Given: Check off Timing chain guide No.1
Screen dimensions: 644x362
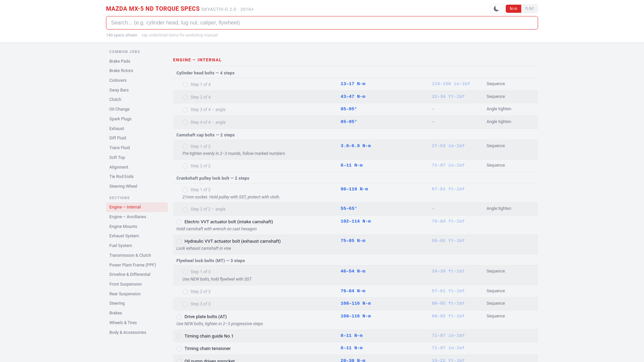Looking at the screenshot, I should coord(179,336).
